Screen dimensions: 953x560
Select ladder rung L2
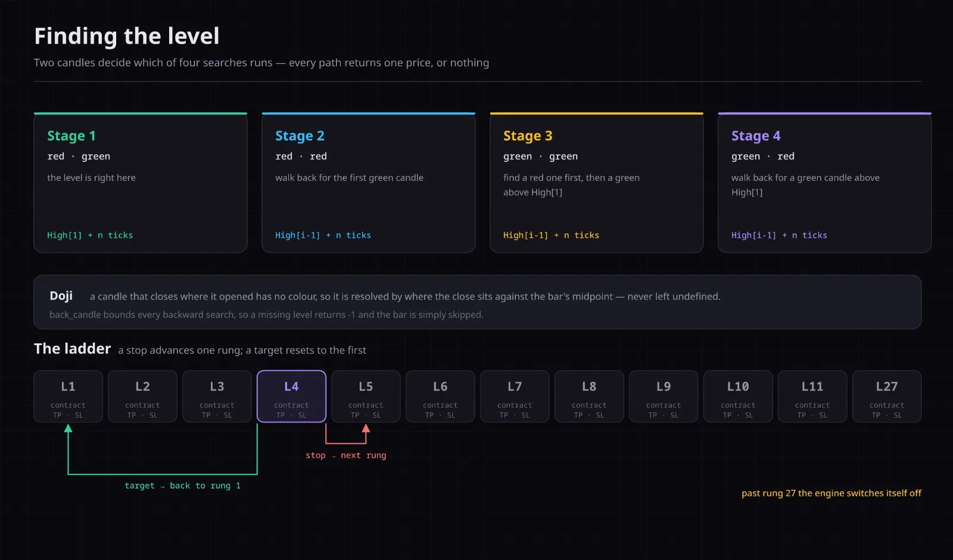(143, 396)
